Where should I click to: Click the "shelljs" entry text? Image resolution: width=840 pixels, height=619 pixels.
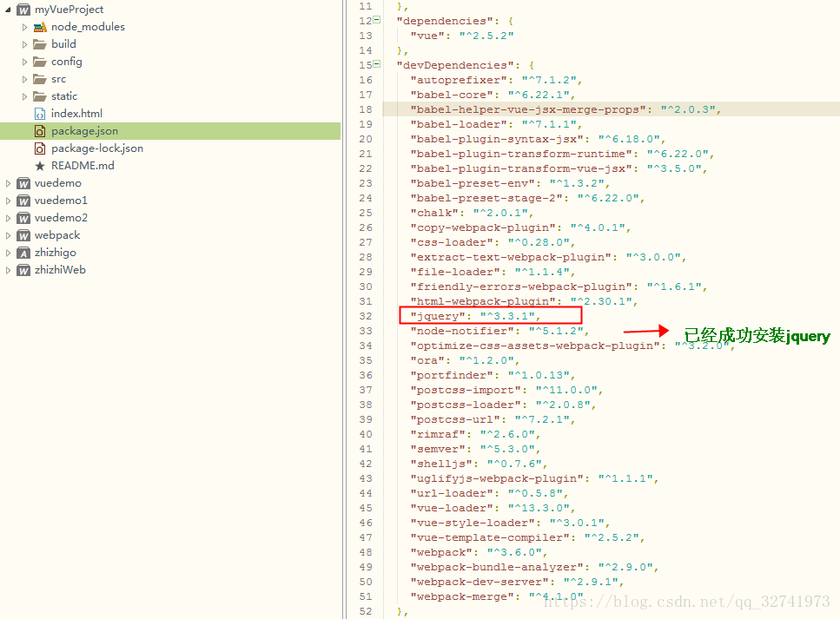point(441,464)
